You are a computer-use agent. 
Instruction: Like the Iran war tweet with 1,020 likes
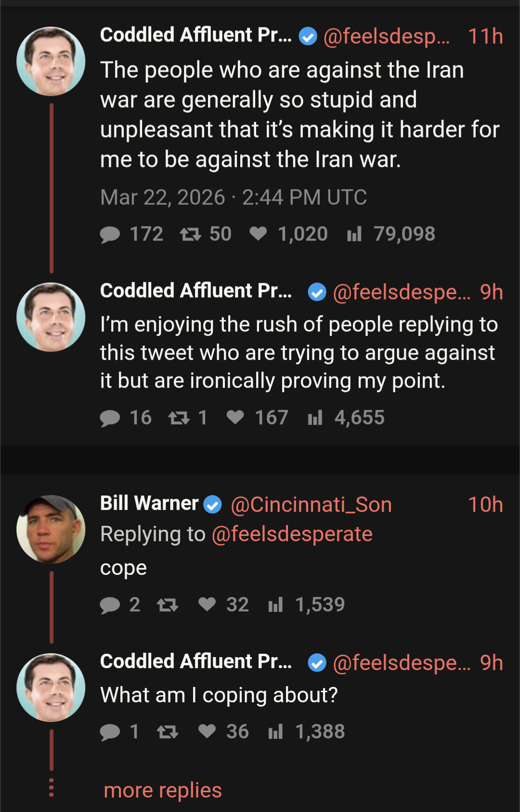[x=258, y=234]
